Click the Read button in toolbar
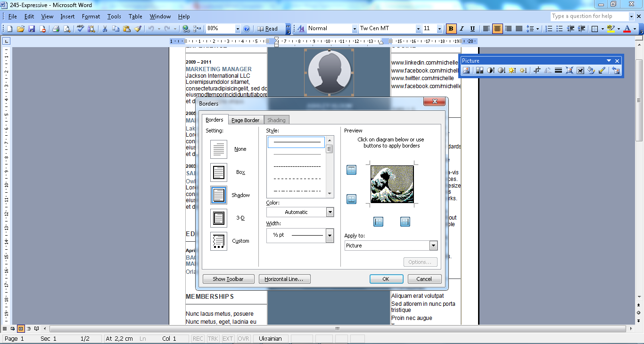Screen dimensions: 644x344 pos(267,29)
